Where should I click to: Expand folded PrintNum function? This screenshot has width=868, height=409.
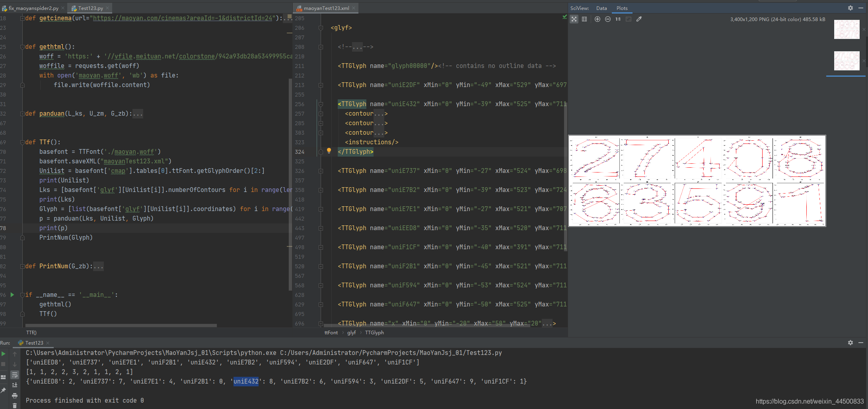coord(22,266)
